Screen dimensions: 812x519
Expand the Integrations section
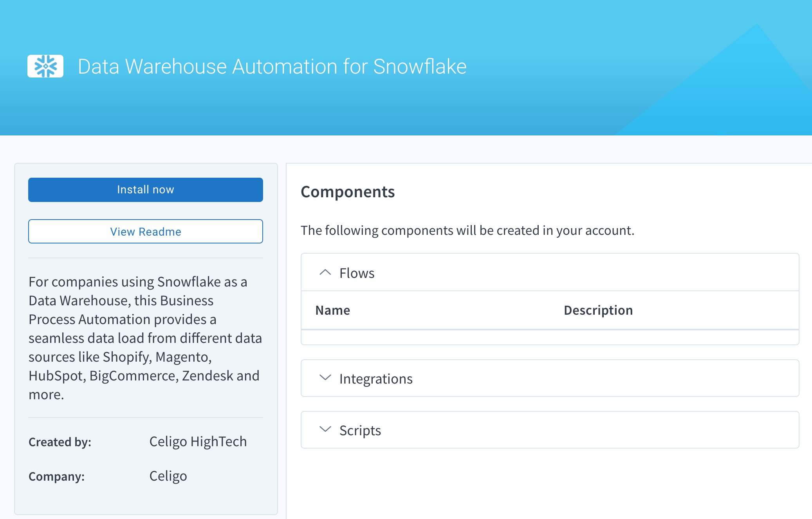pyautogui.click(x=550, y=378)
